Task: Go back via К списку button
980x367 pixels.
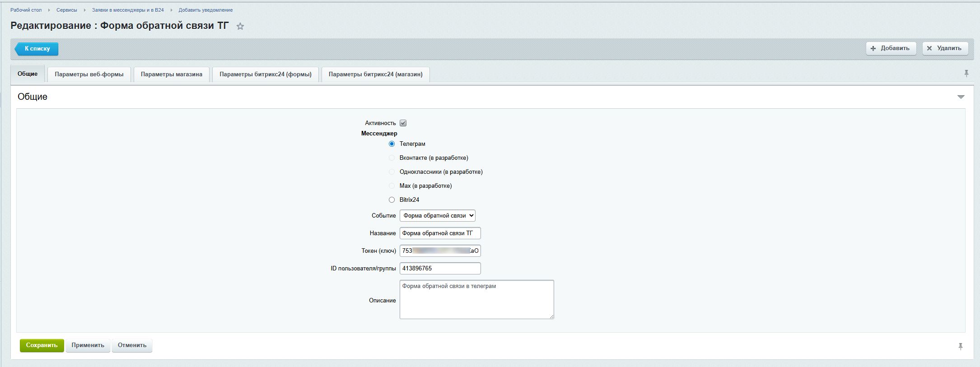Action: coord(37,49)
